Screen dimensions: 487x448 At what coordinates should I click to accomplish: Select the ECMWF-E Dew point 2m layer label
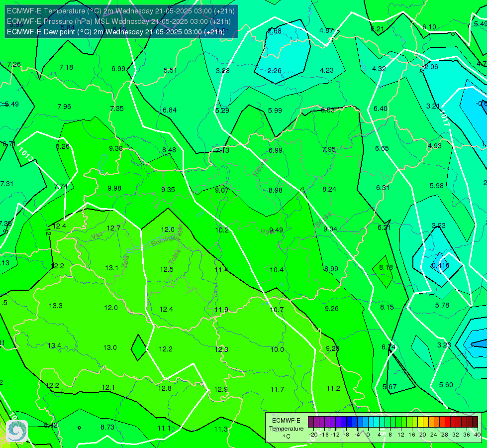tap(116, 32)
